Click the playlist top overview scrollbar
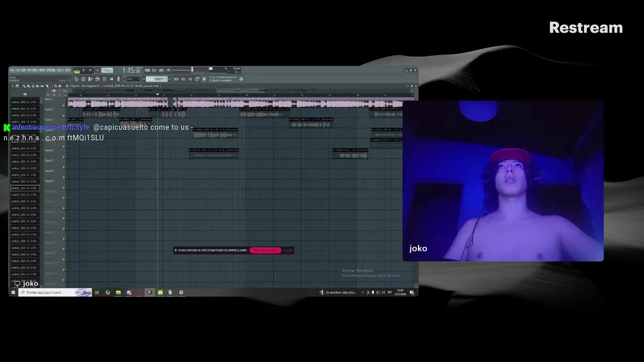 point(242,90)
